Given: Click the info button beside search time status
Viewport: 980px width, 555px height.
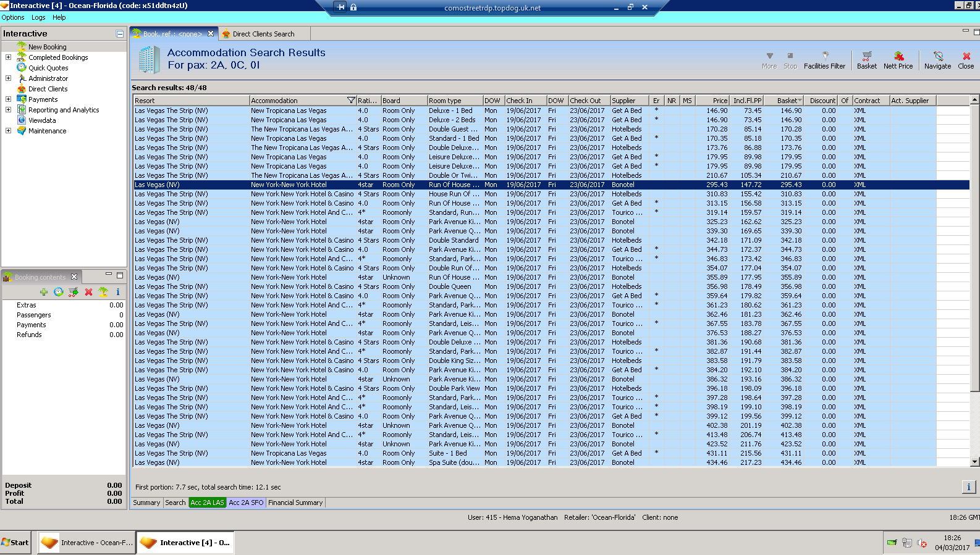Looking at the screenshot, I should (x=968, y=487).
